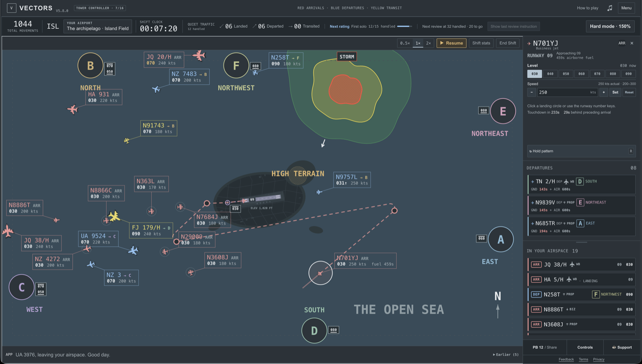Open Shift stats
This screenshot has height=364, width=642.
tap(481, 43)
